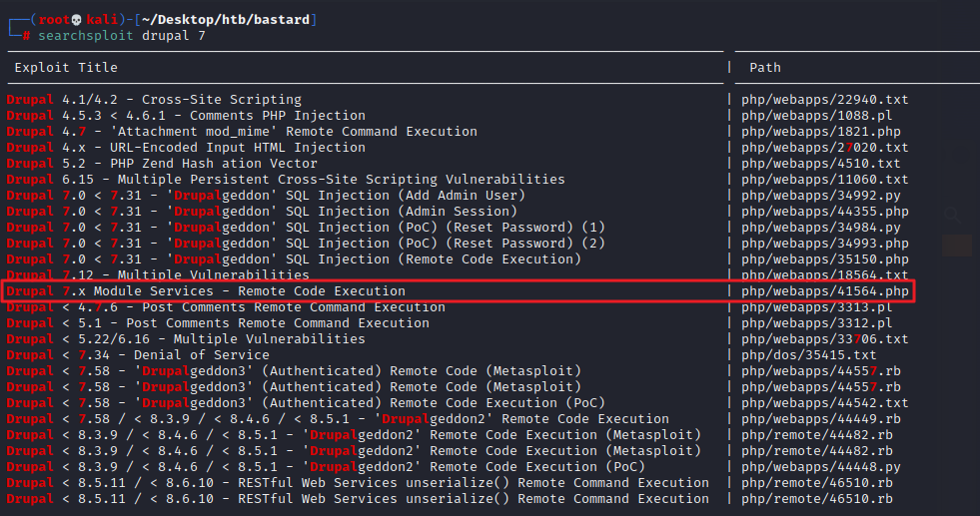Viewport: 980px width, 516px height.
Task: Select 'Drupal < 5.22/6.16 - Multiple Vulnerabilities' title
Action: [x=186, y=339]
